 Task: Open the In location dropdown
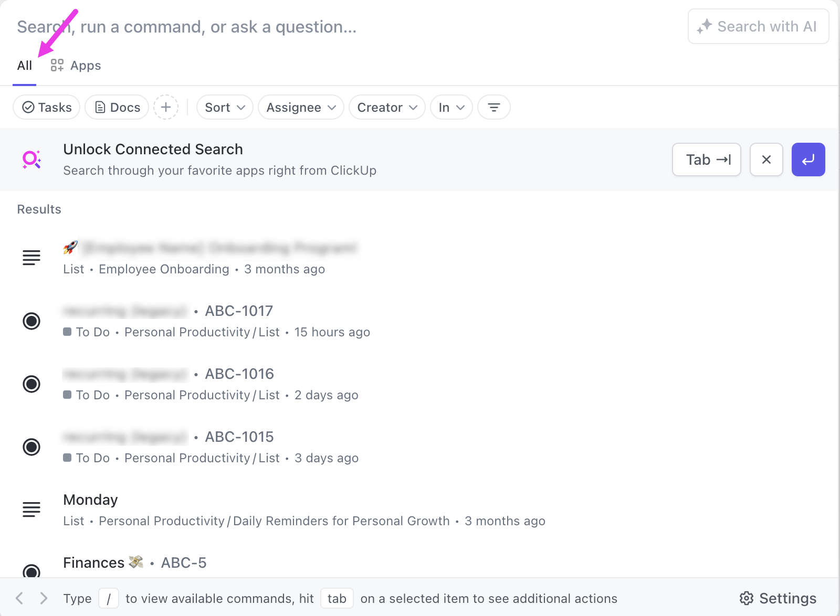coord(451,107)
